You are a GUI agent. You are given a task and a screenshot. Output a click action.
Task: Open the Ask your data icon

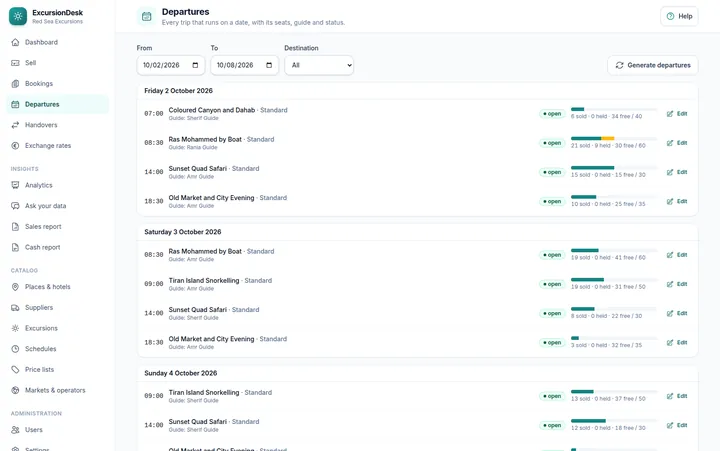tap(15, 206)
